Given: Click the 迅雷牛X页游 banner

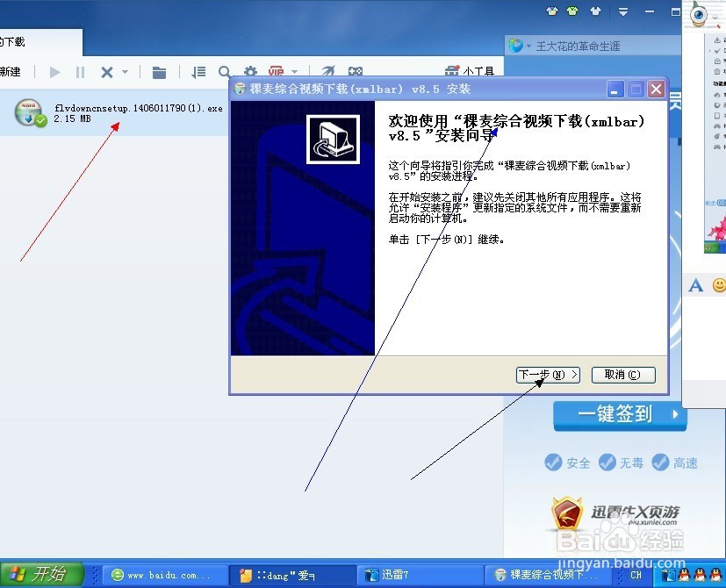Looking at the screenshot, I should coord(615,515).
